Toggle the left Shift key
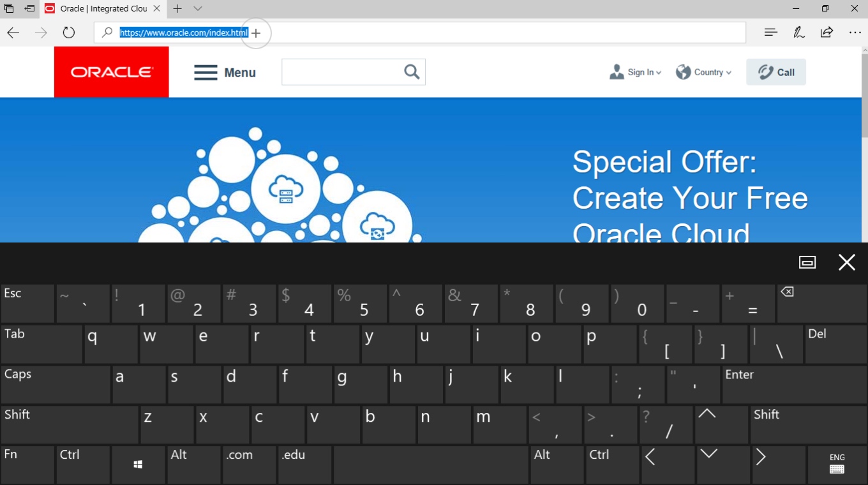The image size is (868, 485). (x=70, y=424)
